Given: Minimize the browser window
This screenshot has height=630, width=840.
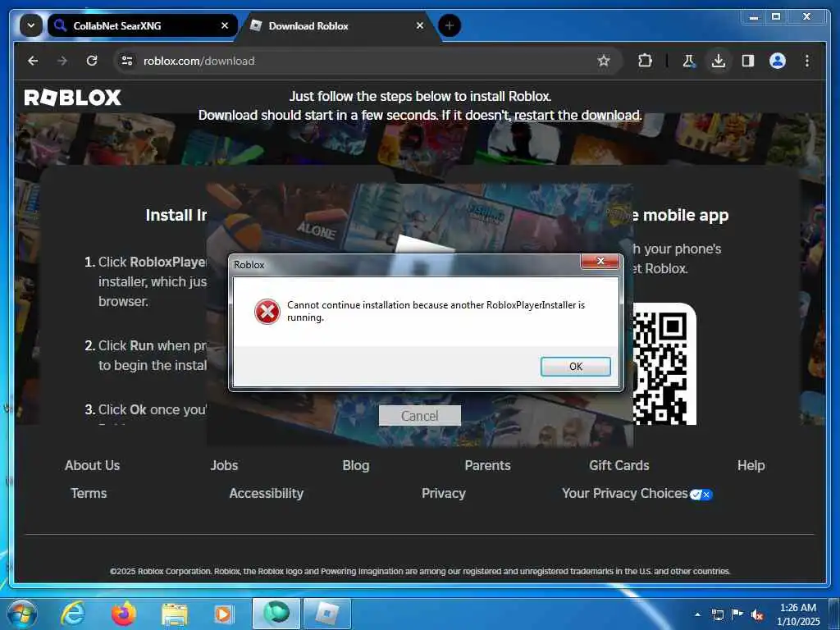Looking at the screenshot, I should point(754,17).
